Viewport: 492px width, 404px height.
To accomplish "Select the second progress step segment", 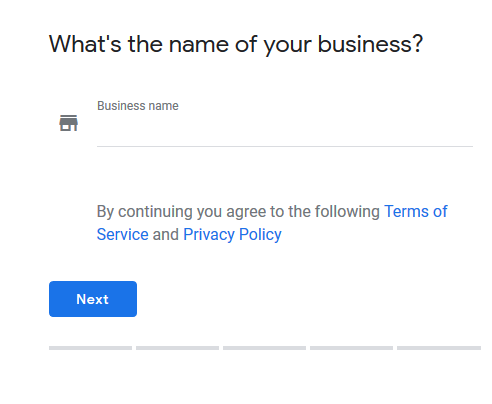I will pyautogui.click(x=177, y=348).
